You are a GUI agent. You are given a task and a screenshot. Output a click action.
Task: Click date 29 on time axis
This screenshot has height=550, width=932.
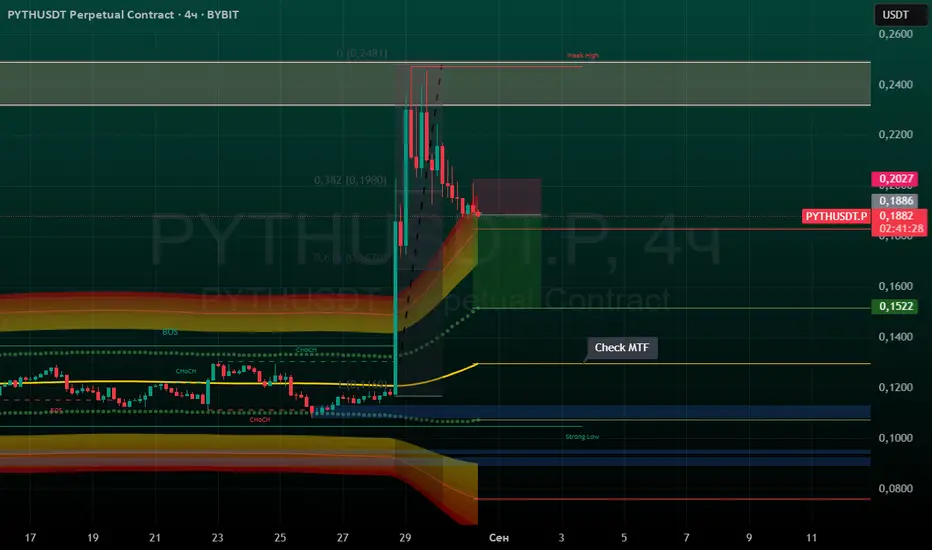point(405,538)
